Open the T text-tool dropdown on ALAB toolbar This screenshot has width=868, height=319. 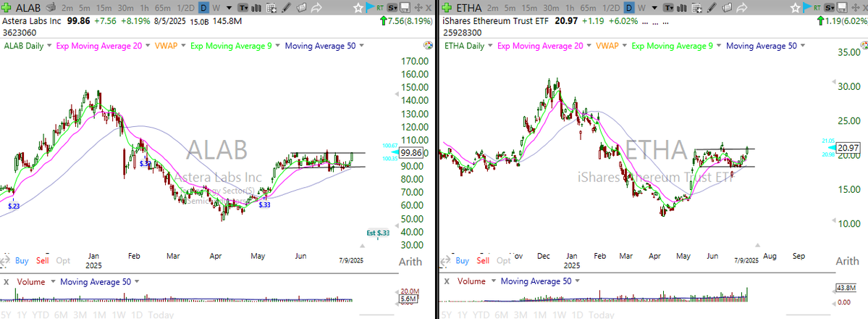coord(243,8)
